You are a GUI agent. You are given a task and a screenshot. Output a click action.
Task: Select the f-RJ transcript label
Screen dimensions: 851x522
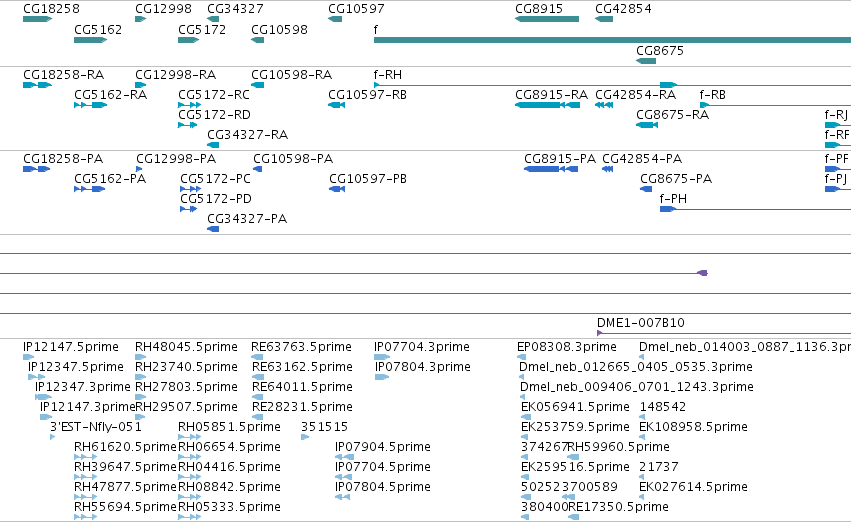(x=836, y=114)
